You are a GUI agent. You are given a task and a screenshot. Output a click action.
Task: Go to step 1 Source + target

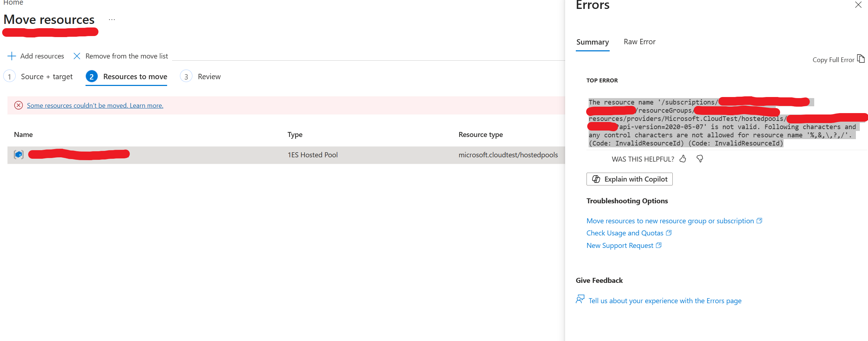tap(38, 77)
